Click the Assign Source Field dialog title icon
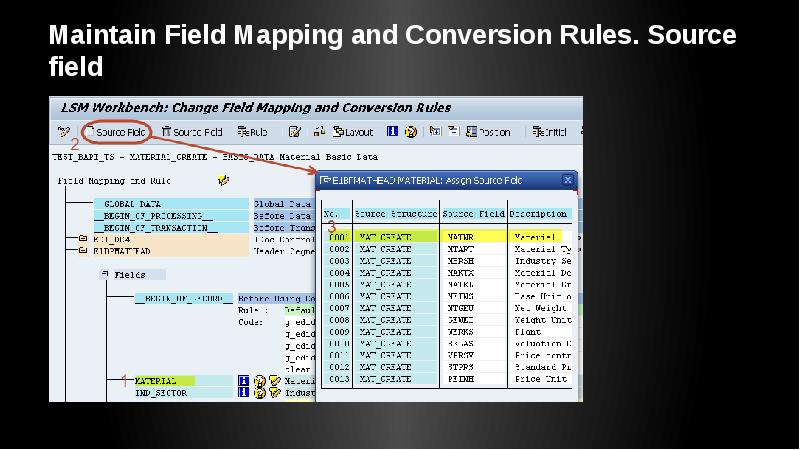The image size is (800, 450). coord(325,180)
